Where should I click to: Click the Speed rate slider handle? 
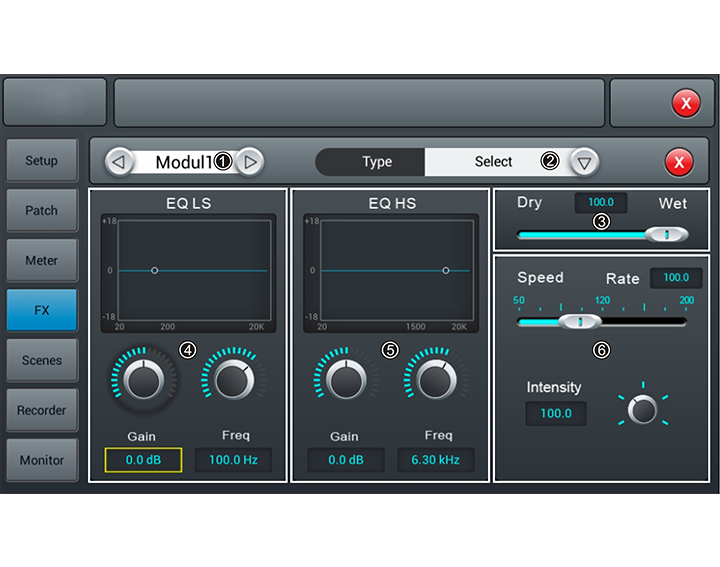(x=579, y=322)
